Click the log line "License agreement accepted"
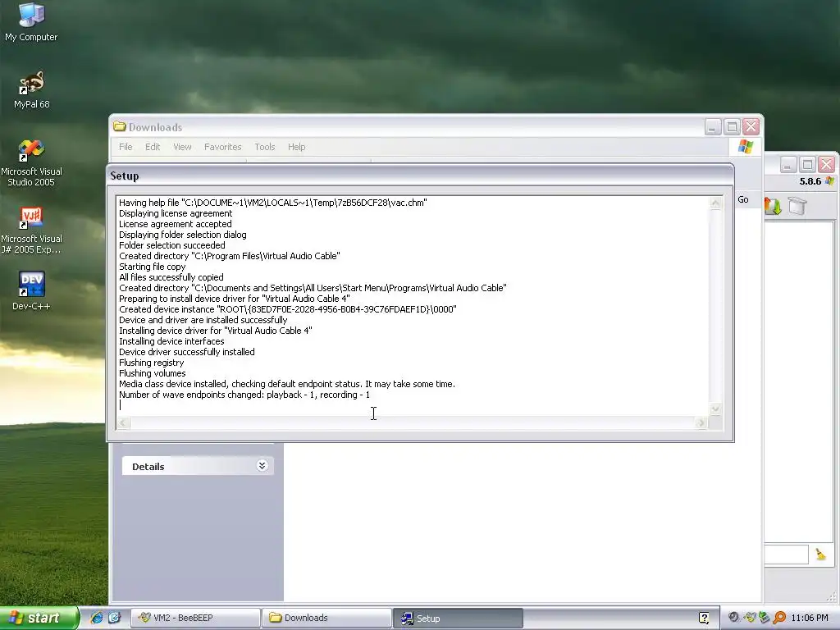Image resolution: width=840 pixels, height=630 pixels. click(x=176, y=224)
